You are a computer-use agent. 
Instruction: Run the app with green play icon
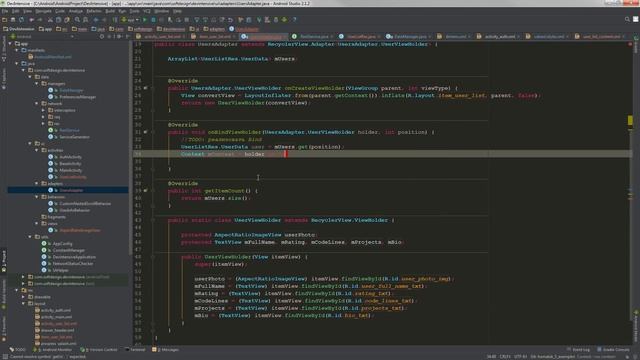click(x=144, y=20)
